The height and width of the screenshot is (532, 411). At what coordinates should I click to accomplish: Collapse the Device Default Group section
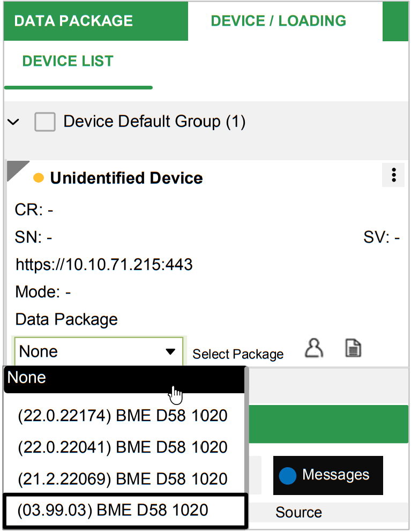click(x=13, y=122)
